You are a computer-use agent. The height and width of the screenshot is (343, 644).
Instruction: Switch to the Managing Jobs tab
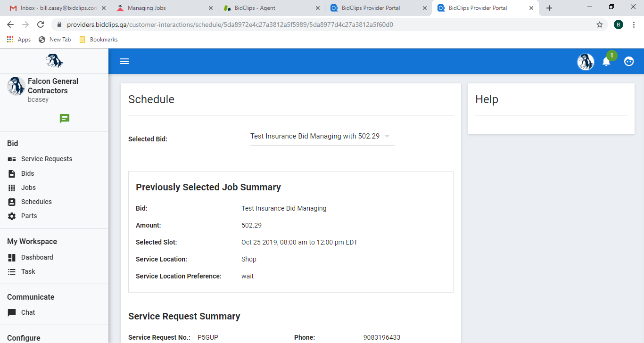click(165, 8)
